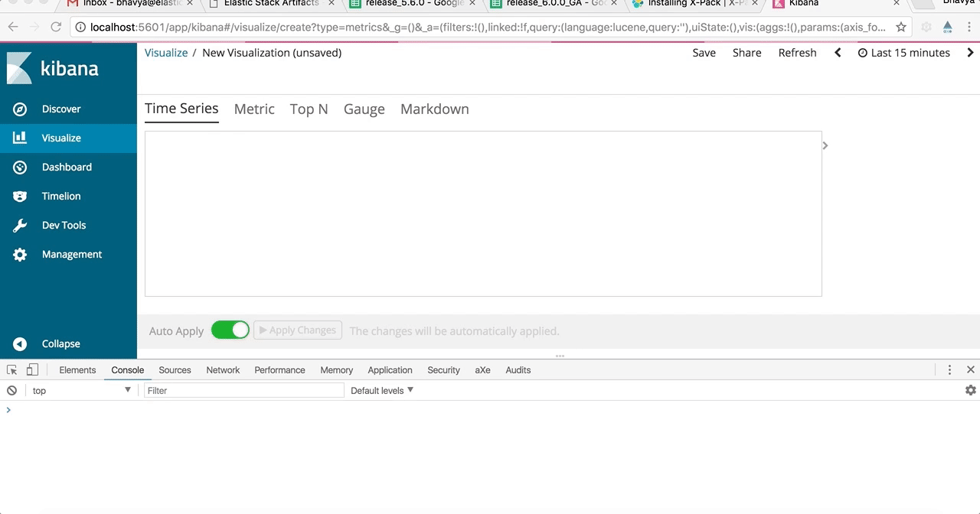This screenshot has height=514, width=980.
Task: Focus the console Filter input
Action: (x=244, y=391)
